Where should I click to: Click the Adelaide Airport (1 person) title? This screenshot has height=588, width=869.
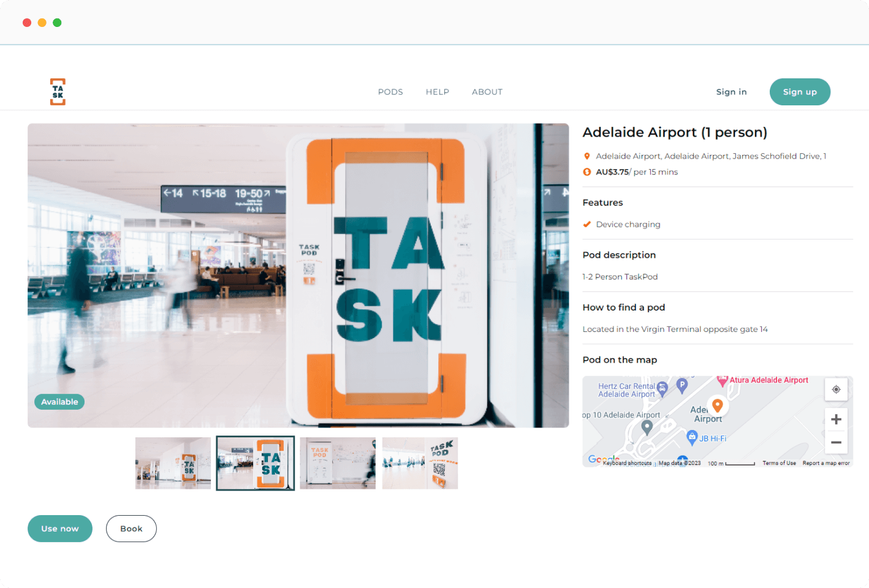click(x=675, y=132)
